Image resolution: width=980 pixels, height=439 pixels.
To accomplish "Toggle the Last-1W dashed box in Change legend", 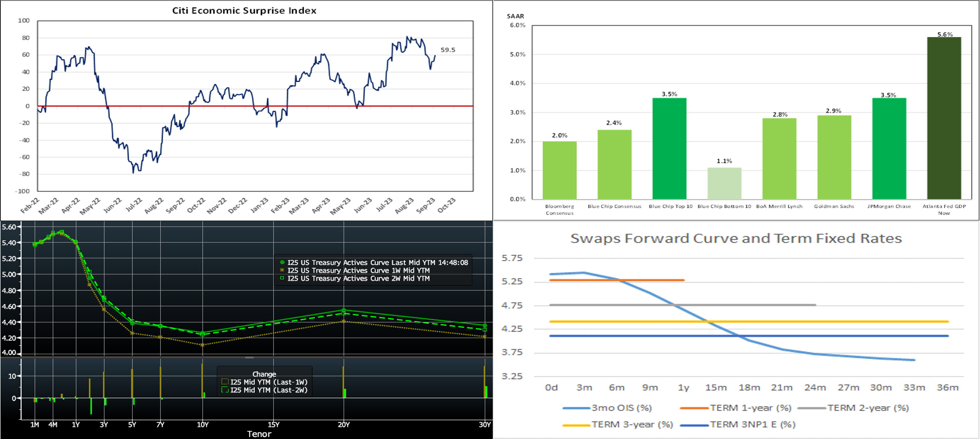I will [225, 382].
